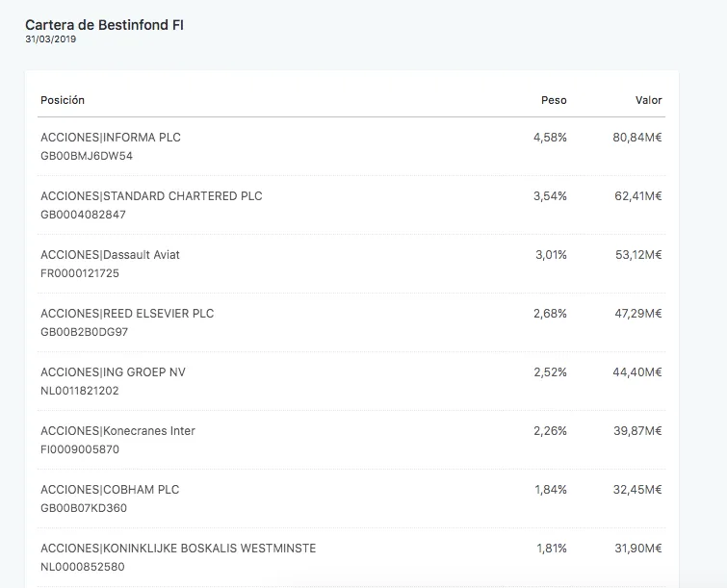Click the Valor column header

pos(648,100)
